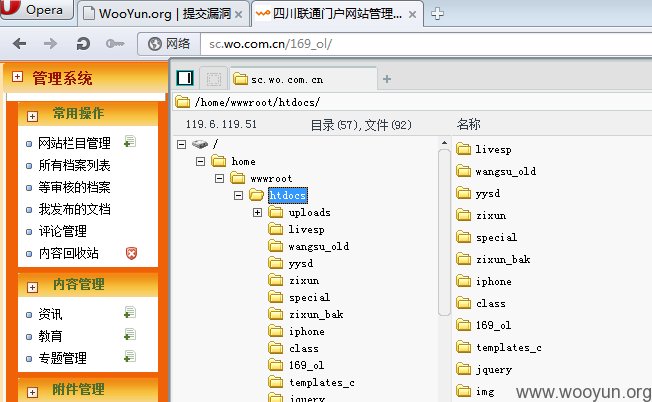Viewport: 652px width, 402px height.
Task: Open the Opera menu button
Action: click(35, 9)
